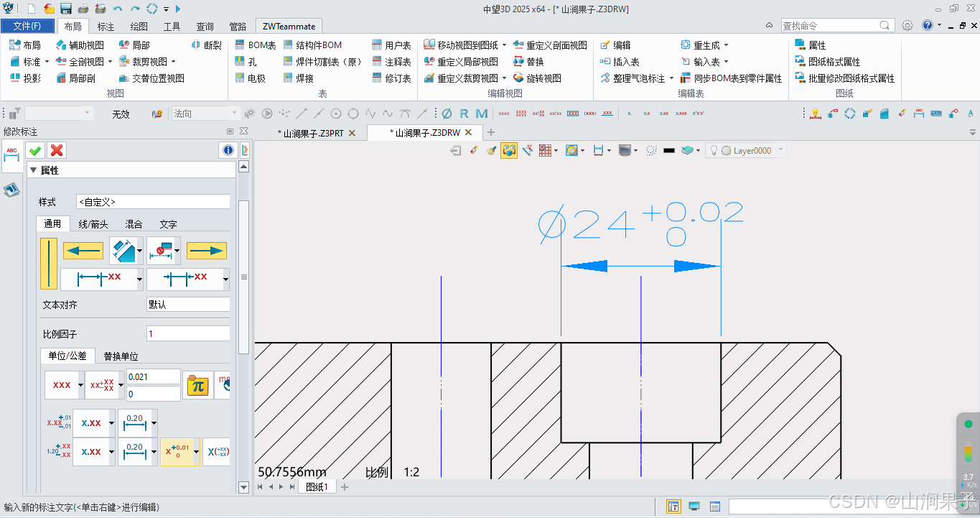
Task: Toggle the right arrow direction button
Action: click(x=207, y=251)
